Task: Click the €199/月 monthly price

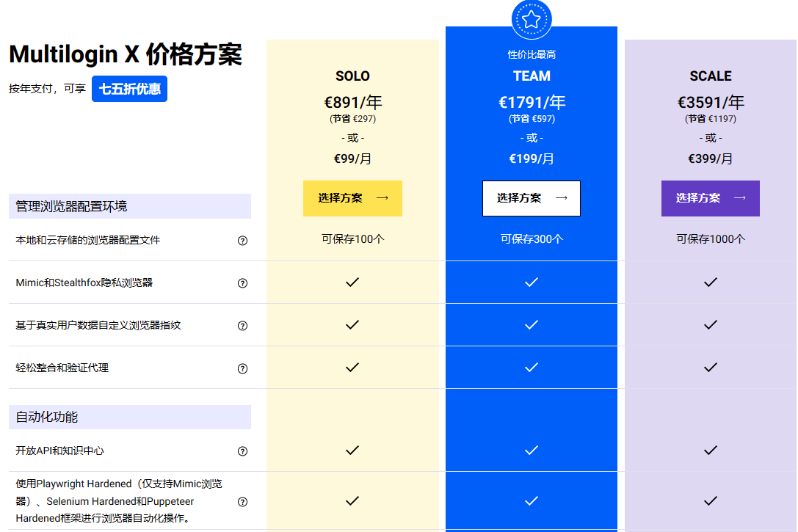Action: pyautogui.click(x=532, y=158)
